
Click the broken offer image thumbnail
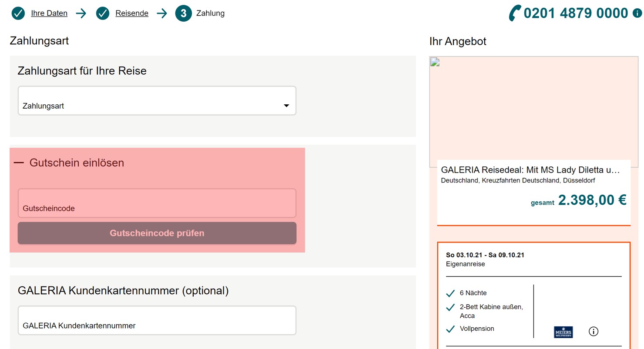coord(533,112)
